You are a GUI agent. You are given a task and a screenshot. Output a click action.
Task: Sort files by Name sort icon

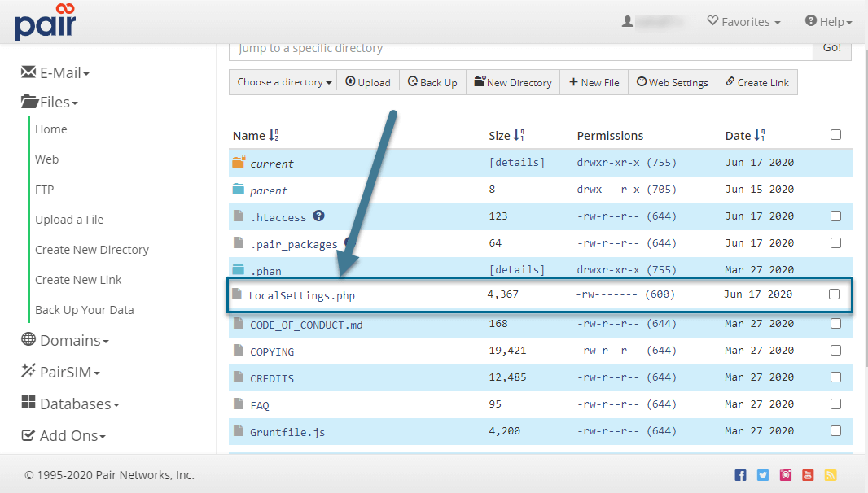[274, 136]
